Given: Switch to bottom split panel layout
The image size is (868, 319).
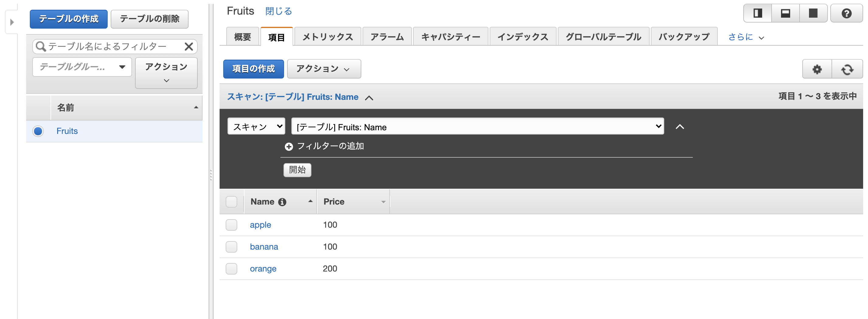Looking at the screenshot, I should (786, 13).
